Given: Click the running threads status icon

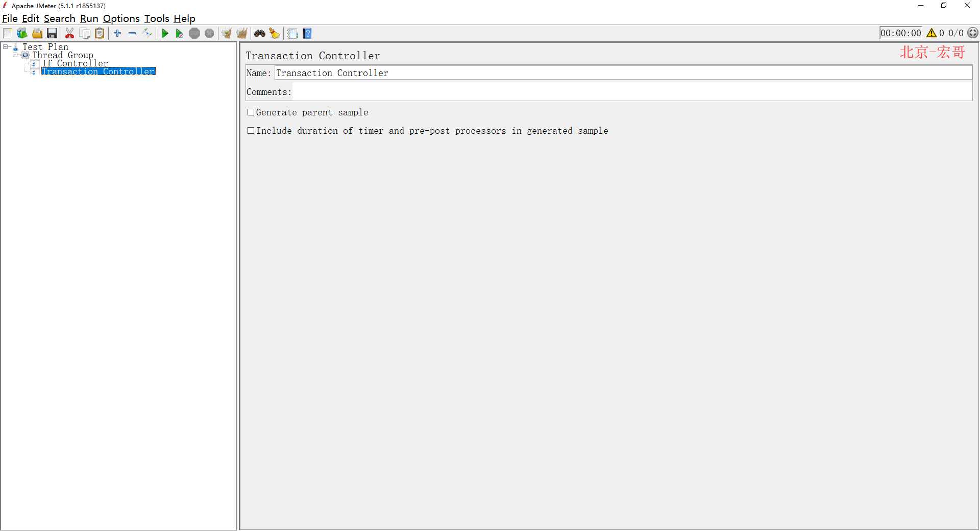Looking at the screenshot, I should click(x=973, y=33).
